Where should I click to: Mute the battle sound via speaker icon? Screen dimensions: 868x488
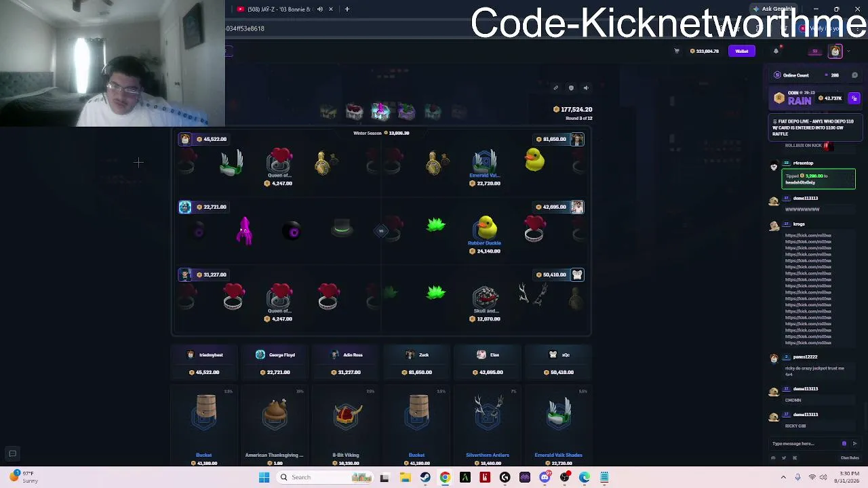(x=586, y=87)
